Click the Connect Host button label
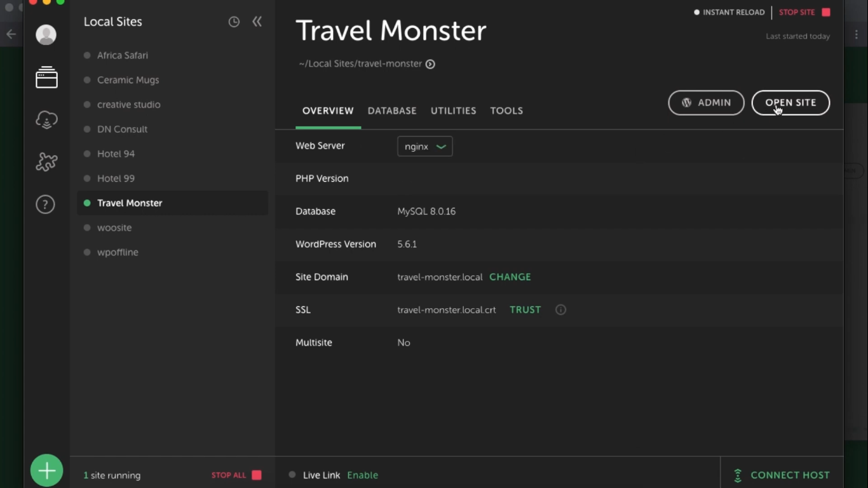868x488 pixels. coord(790,475)
